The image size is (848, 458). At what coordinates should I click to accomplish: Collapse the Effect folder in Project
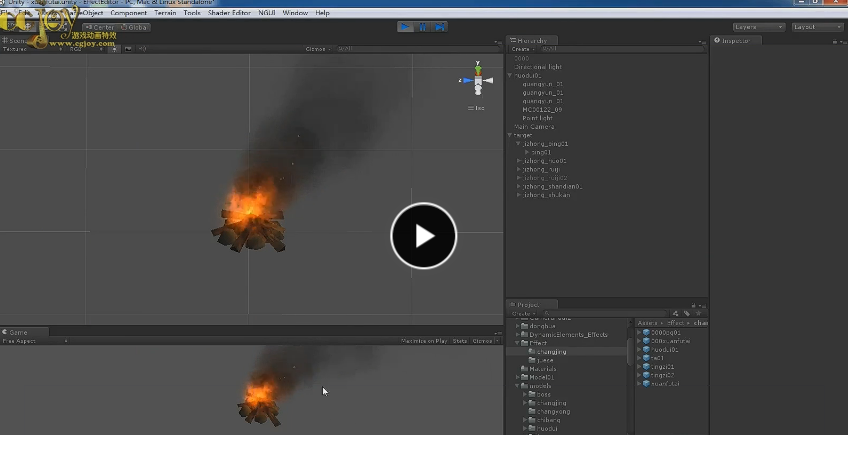518,343
